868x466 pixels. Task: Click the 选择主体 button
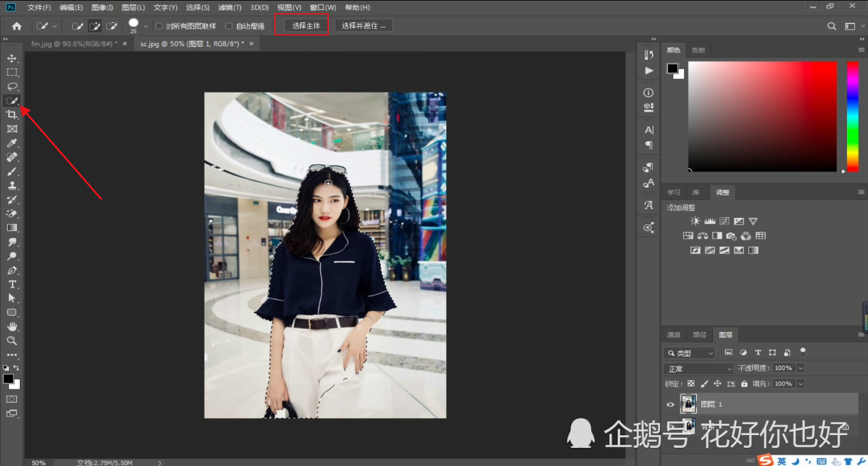click(306, 26)
